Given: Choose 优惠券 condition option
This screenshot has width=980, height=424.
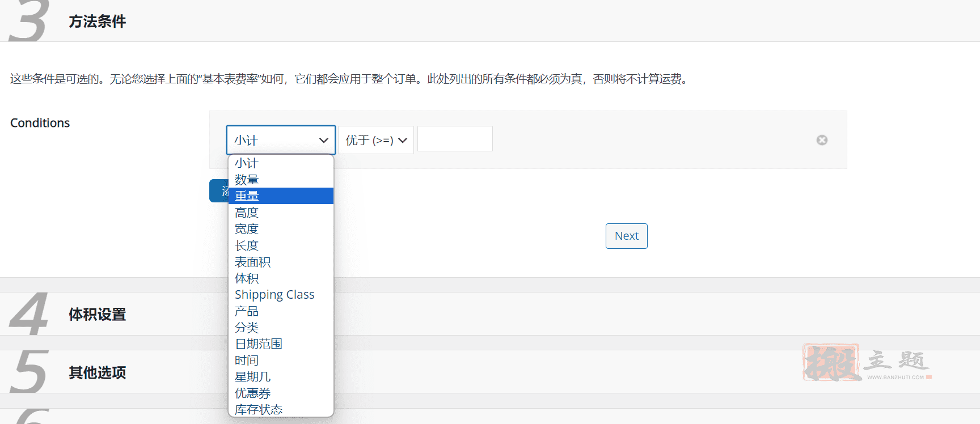Looking at the screenshot, I should pos(281,393).
